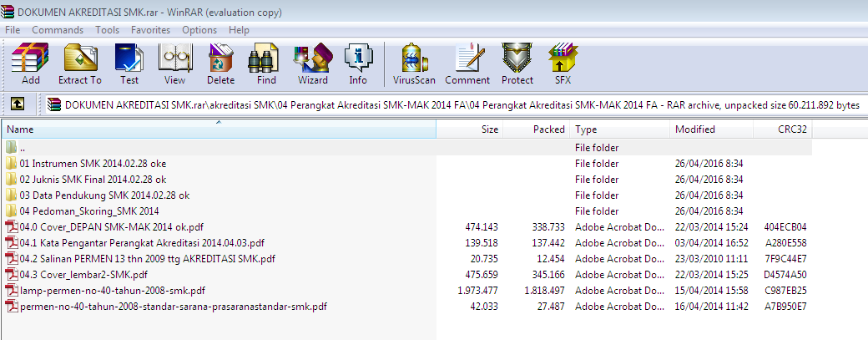Screen dimensions: 868x340
Task: Click packed value 137.442
Action: (548, 242)
